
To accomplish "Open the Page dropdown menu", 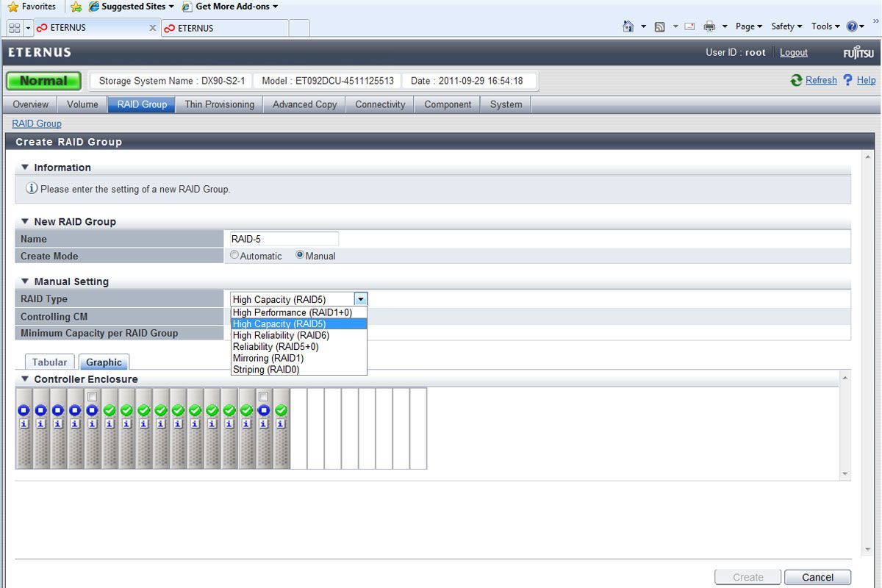I will (x=749, y=26).
